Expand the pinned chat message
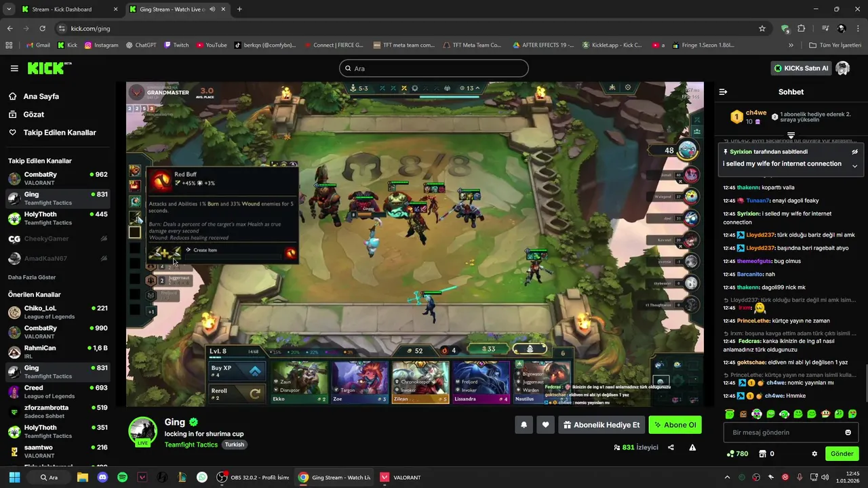This screenshot has height=488, width=868. pos(854,166)
